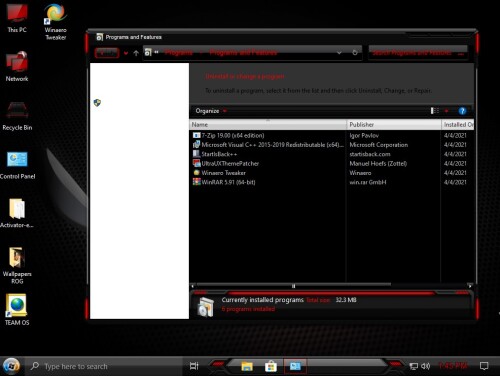
Task: Sort by Publisher column header
Action: (394, 124)
